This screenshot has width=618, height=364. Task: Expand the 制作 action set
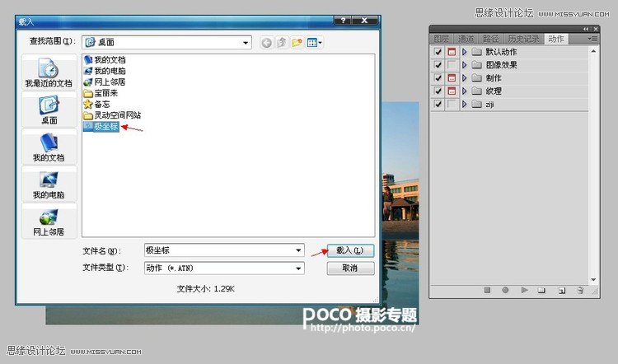(464, 77)
